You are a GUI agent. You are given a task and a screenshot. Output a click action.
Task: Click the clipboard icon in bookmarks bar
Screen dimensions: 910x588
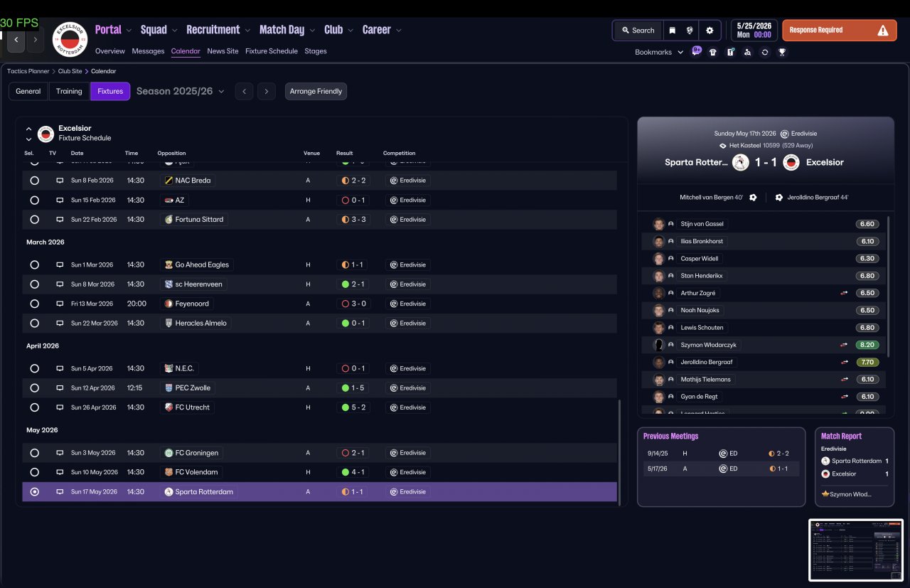pyautogui.click(x=730, y=52)
